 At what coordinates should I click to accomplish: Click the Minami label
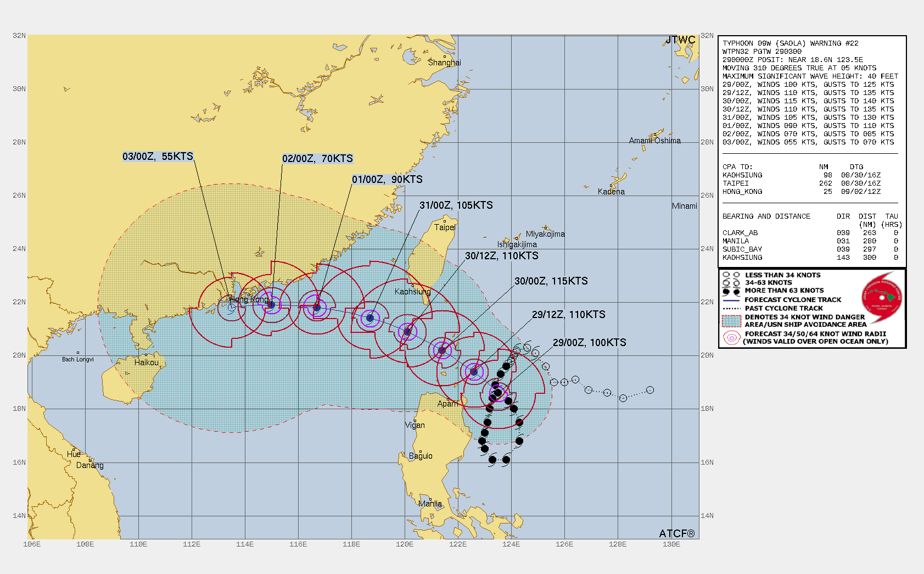(685, 206)
